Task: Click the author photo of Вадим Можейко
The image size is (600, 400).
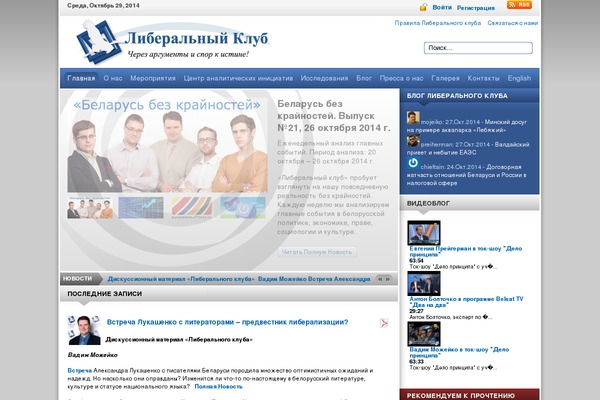Action: [x=84, y=330]
